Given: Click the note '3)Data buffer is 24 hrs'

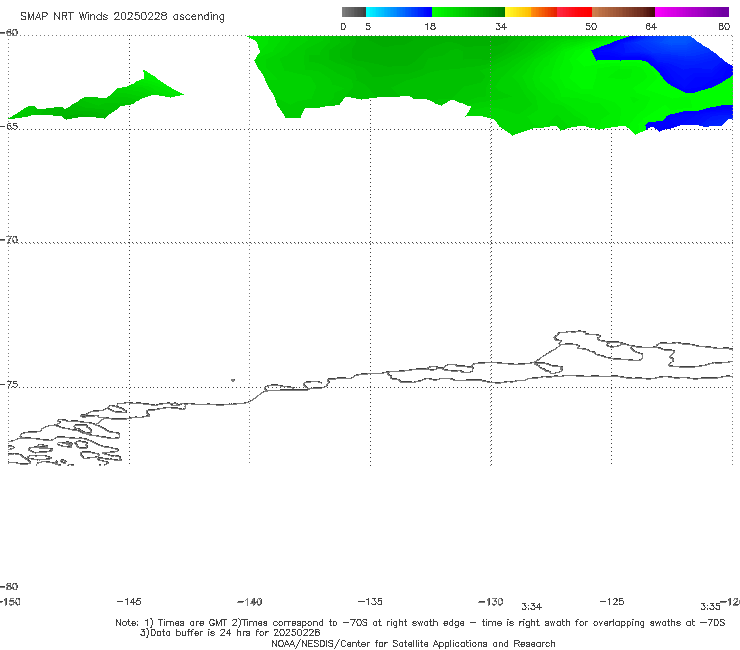Looking at the screenshot, I should pos(230,633).
